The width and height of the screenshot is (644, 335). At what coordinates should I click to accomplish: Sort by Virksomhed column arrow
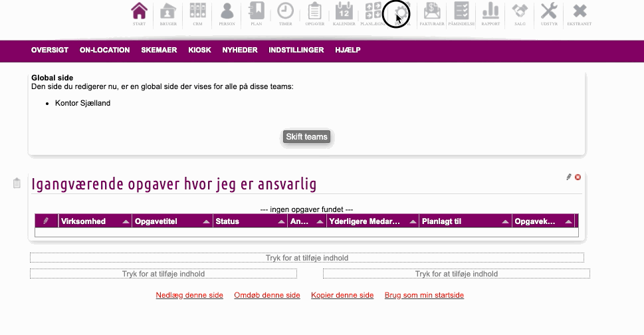(127, 222)
